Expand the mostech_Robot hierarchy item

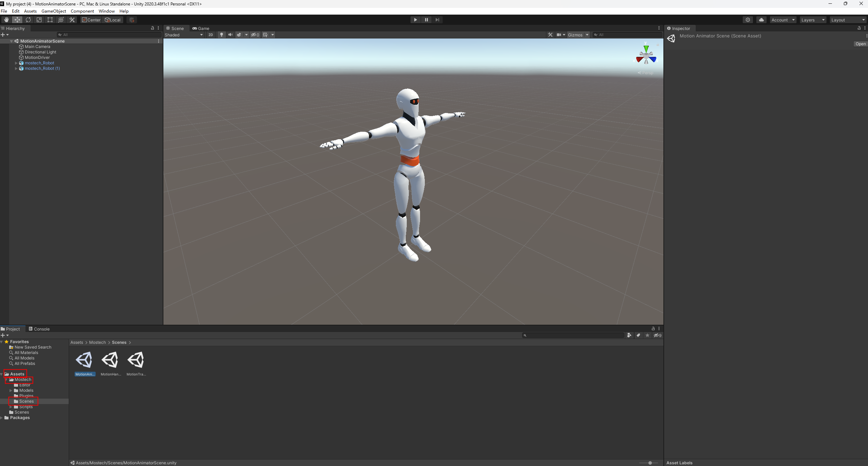pyautogui.click(x=16, y=63)
